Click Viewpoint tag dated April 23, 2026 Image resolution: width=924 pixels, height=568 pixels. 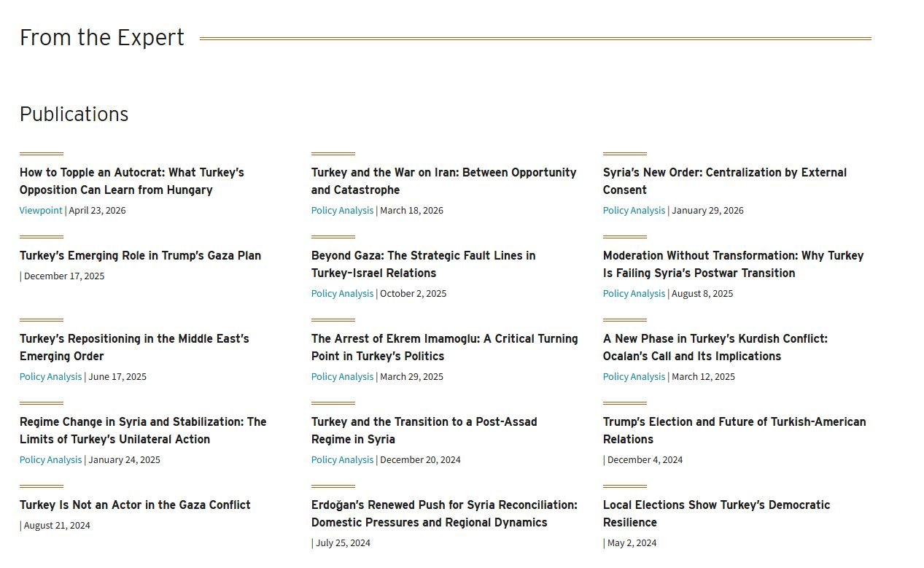(41, 210)
